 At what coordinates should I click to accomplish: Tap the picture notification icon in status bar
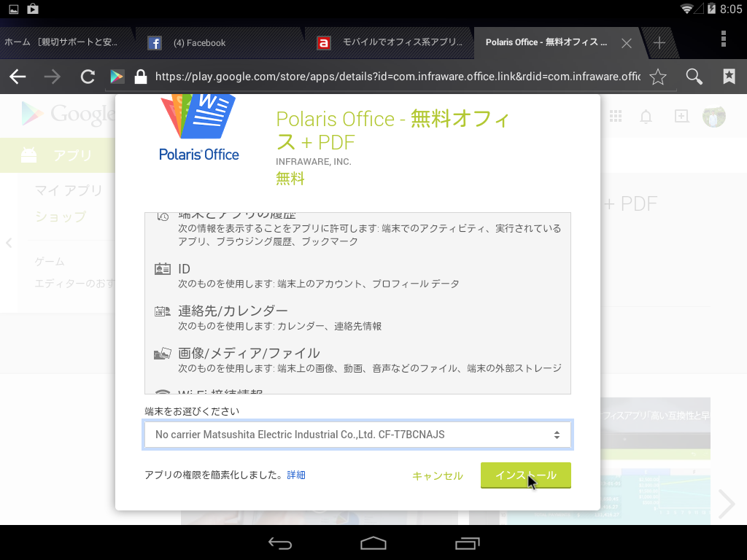click(x=14, y=9)
